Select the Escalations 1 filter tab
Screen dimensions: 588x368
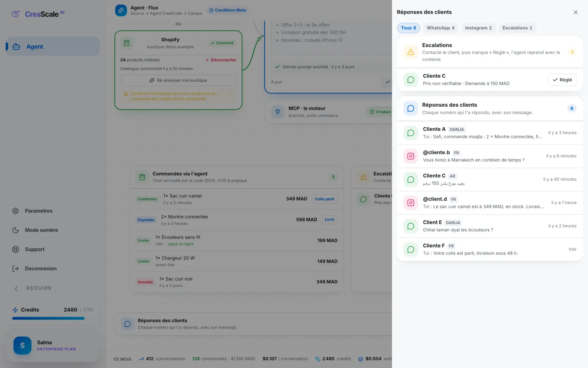(517, 28)
